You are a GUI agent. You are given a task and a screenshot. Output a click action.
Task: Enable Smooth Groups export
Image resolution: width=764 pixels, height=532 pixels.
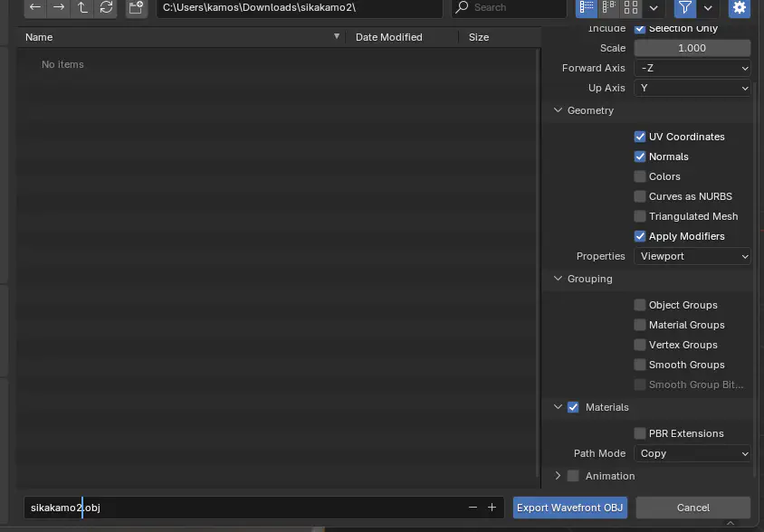coord(640,365)
